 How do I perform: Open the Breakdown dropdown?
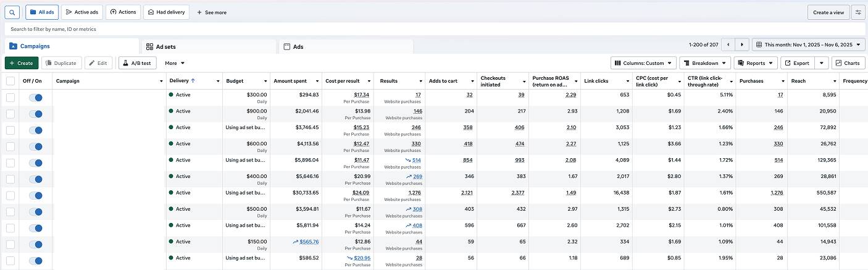coord(705,63)
